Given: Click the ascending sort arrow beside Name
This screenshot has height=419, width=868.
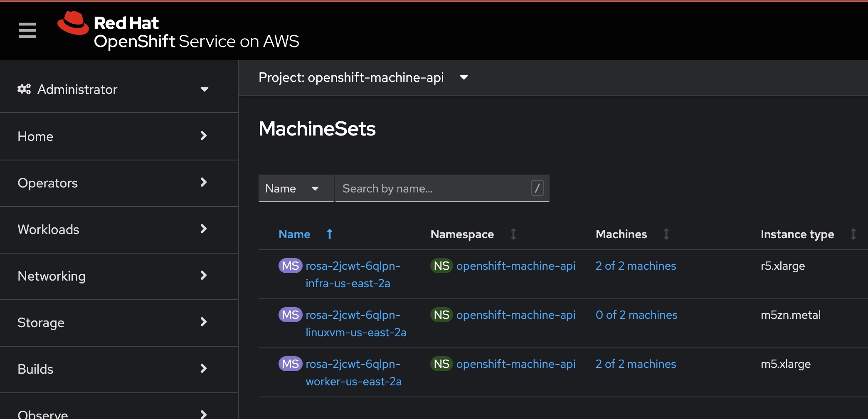Looking at the screenshot, I should coord(330,234).
